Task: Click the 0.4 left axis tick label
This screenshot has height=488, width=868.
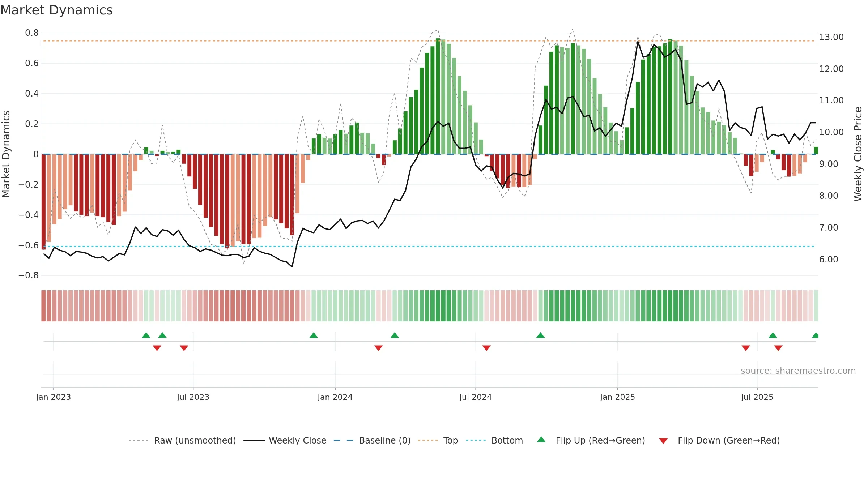Action: (32, 94)
